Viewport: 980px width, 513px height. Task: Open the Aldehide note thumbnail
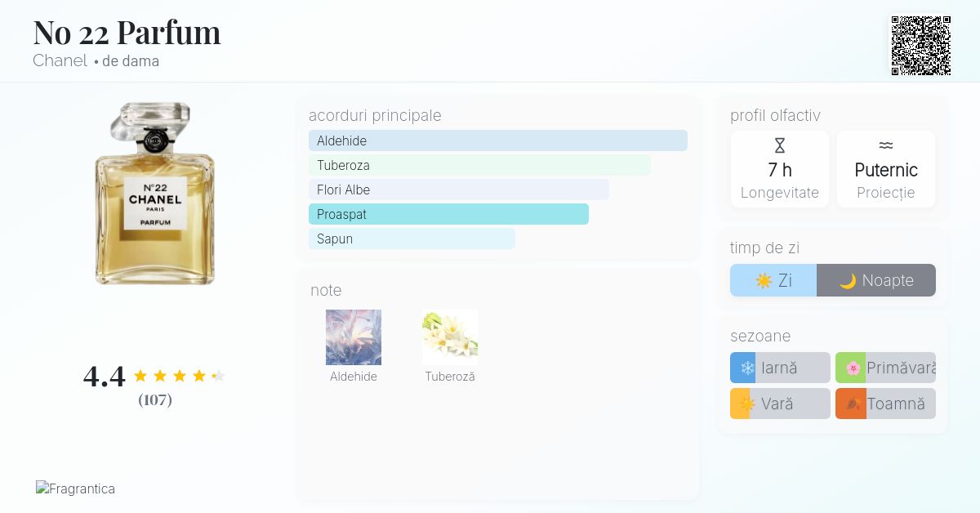click(x=354, y=337)
